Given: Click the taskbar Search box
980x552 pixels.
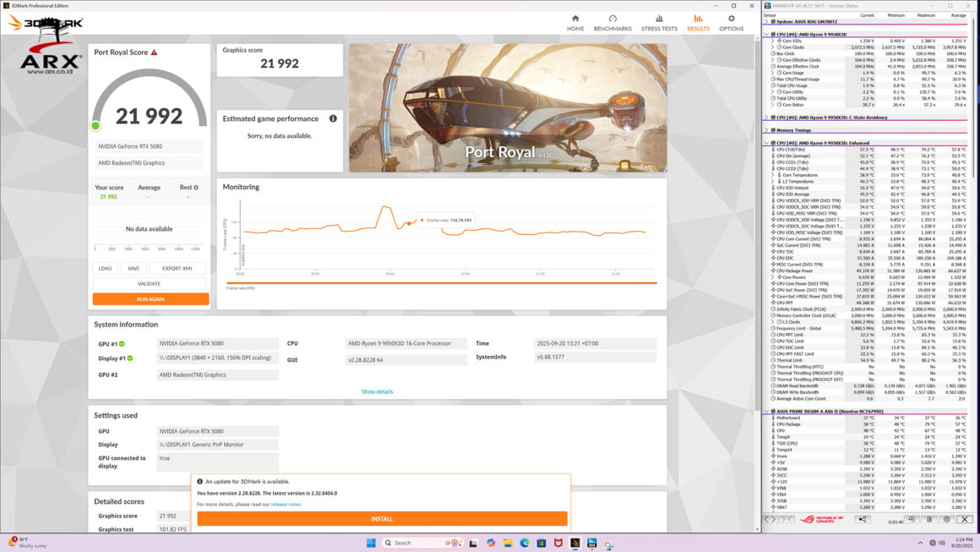Looking at the screenshot, I should point(422,543).
